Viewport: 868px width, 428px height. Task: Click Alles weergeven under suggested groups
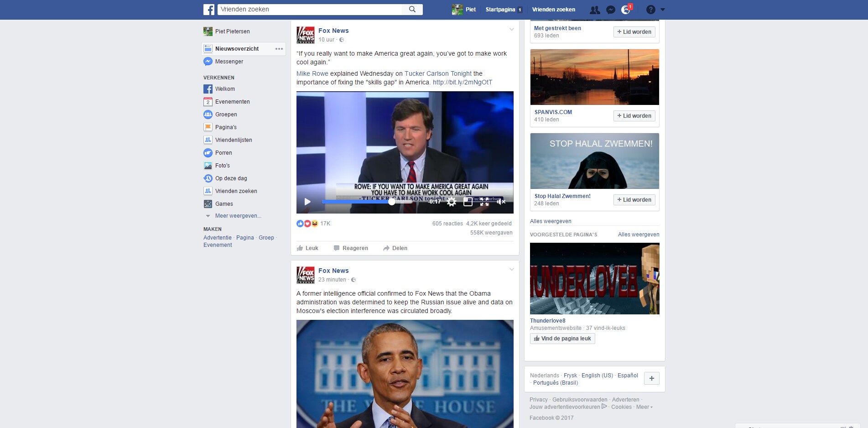point(551,221)
